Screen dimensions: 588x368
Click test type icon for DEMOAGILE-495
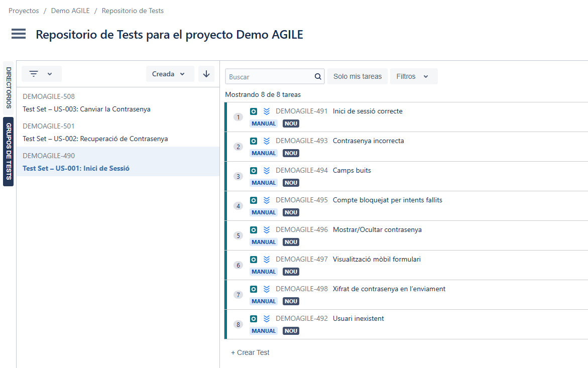click(x=254, y=200)
